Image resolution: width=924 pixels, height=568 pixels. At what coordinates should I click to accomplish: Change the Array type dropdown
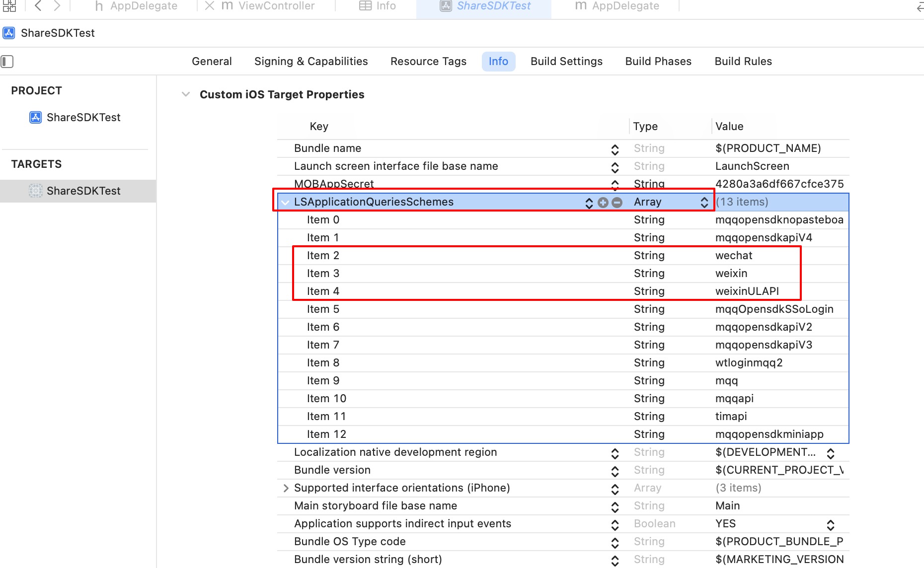pyautogui.click(x=704, y=202)
